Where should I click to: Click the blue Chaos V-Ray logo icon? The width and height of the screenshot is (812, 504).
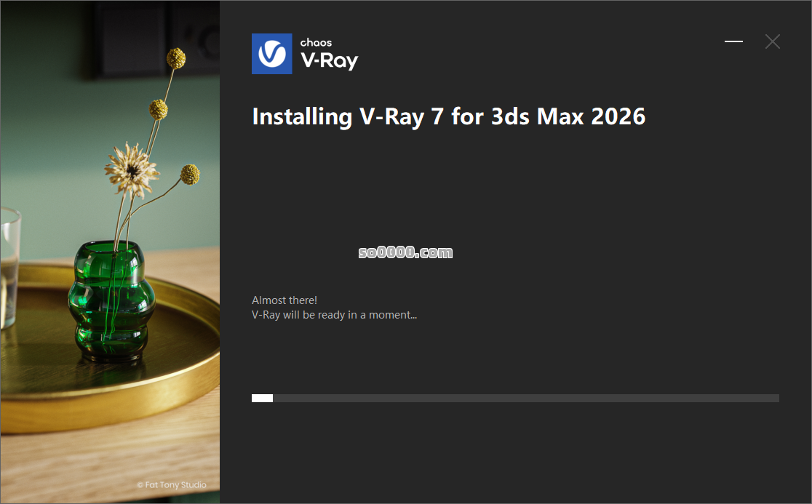[x=272, y=54]
